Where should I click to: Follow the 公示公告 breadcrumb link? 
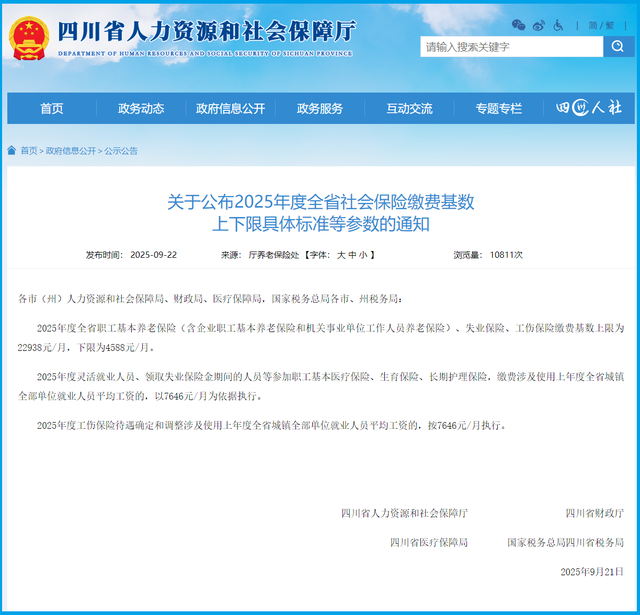click(x=121, y=151)
